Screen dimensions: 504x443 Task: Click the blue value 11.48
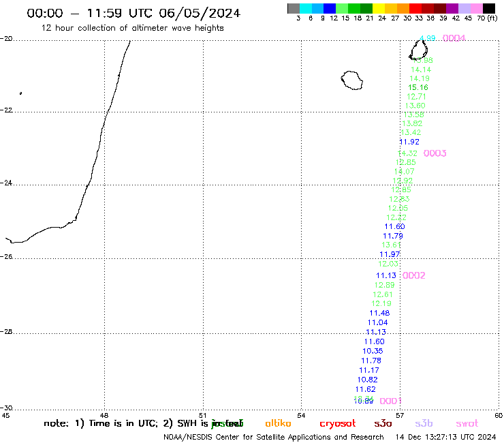(379, 313)
